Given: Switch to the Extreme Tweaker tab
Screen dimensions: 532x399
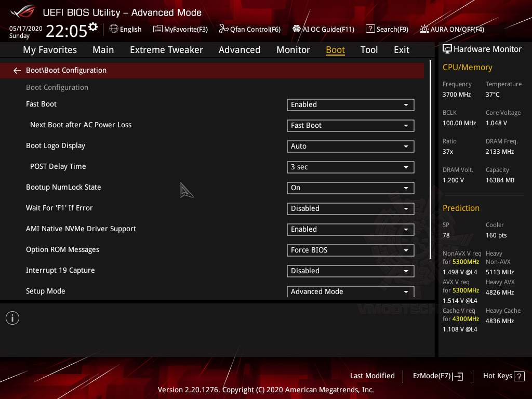Looking at the screenshot, I should coord(166,49).
